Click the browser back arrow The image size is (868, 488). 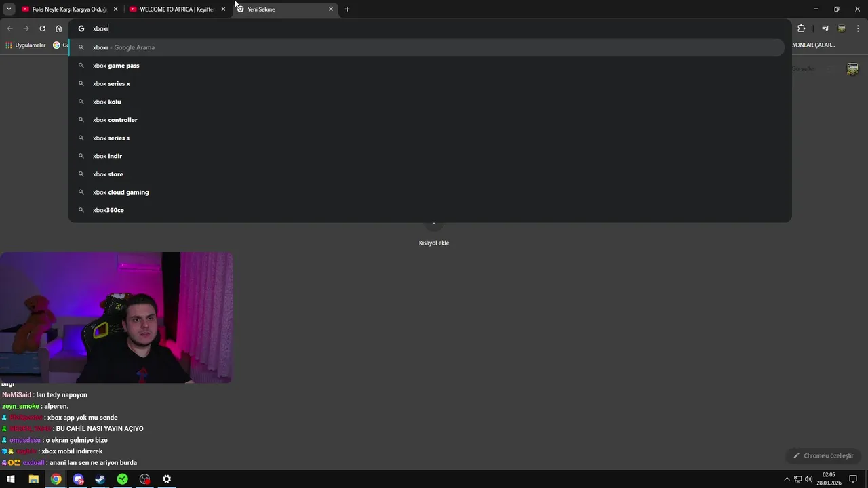(9, 28)
